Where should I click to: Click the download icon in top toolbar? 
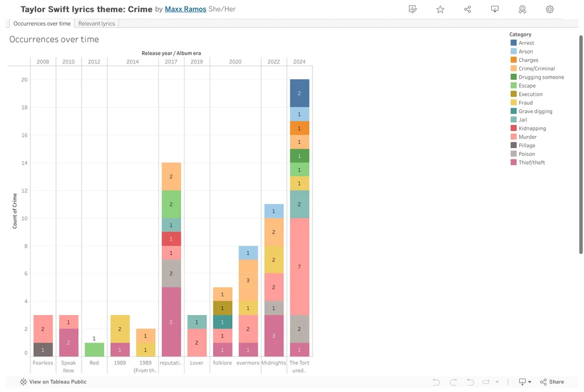[x=495, y=9]
